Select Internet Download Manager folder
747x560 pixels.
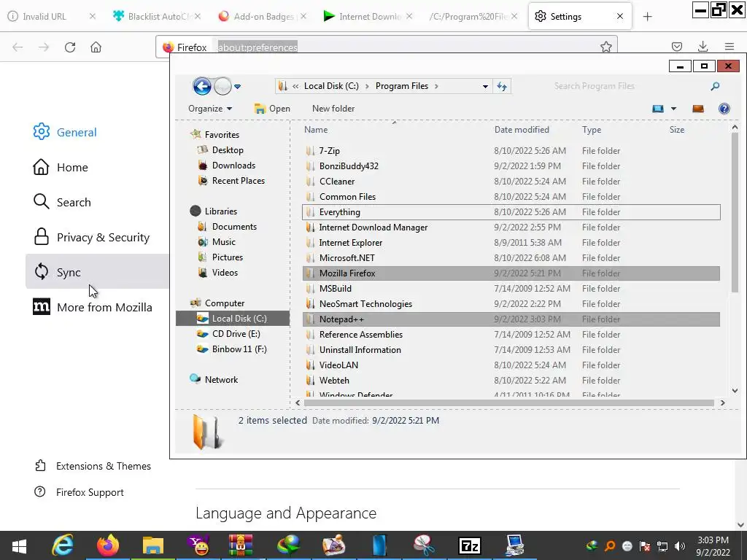pos(511,227)
